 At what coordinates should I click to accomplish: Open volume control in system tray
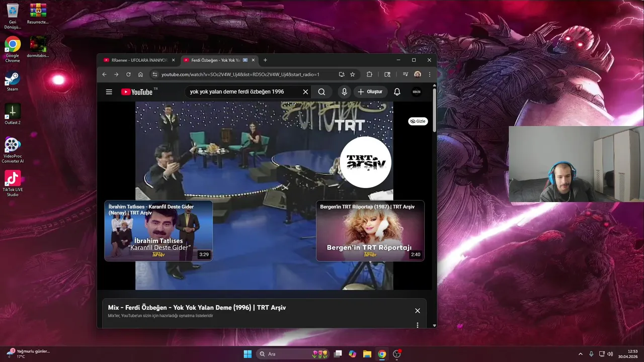(x=610, y=354)
